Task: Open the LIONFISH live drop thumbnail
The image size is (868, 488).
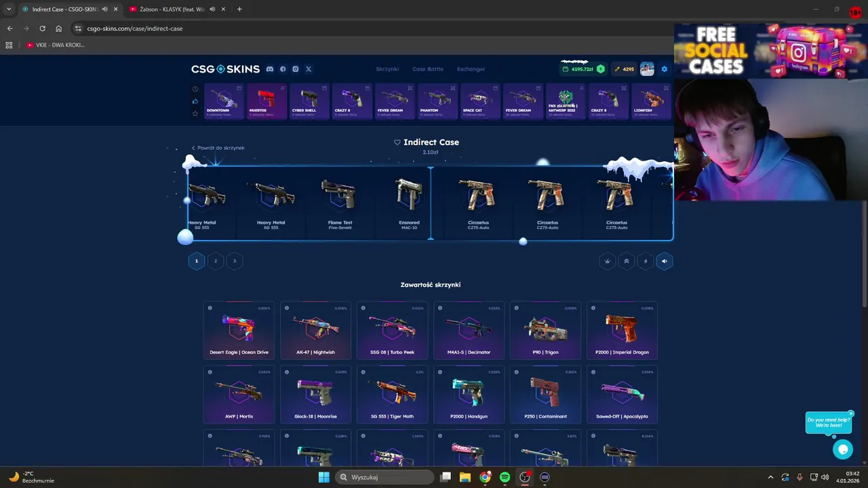Action: click(x=651, y=100)
